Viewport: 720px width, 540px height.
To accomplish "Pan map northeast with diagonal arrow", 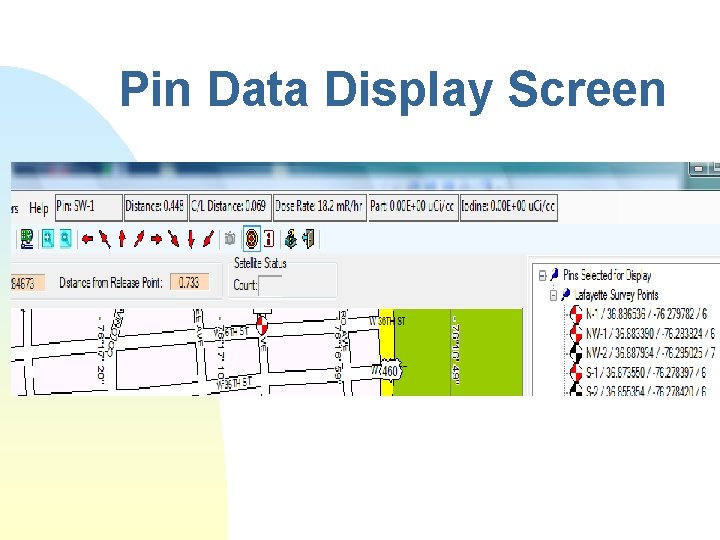I will (x=139, y=239).
